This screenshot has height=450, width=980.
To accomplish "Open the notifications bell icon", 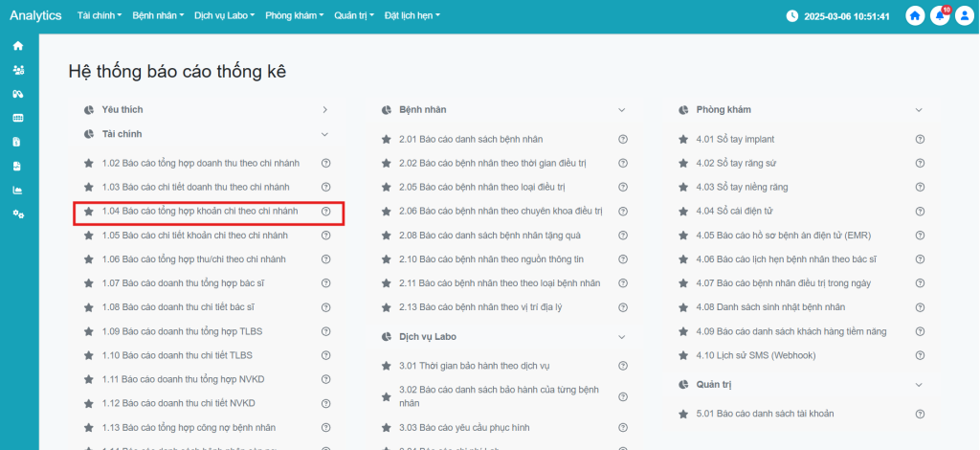I will pos(940,16).
